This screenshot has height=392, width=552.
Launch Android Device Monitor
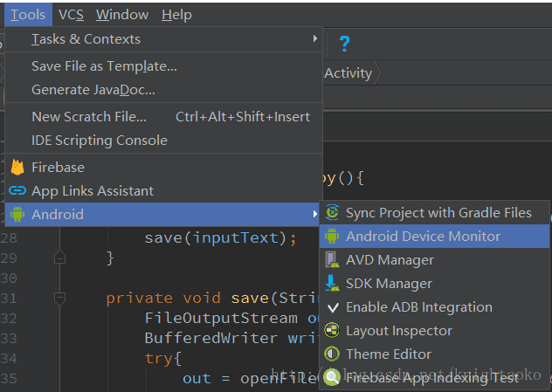(x=423, y=236)
